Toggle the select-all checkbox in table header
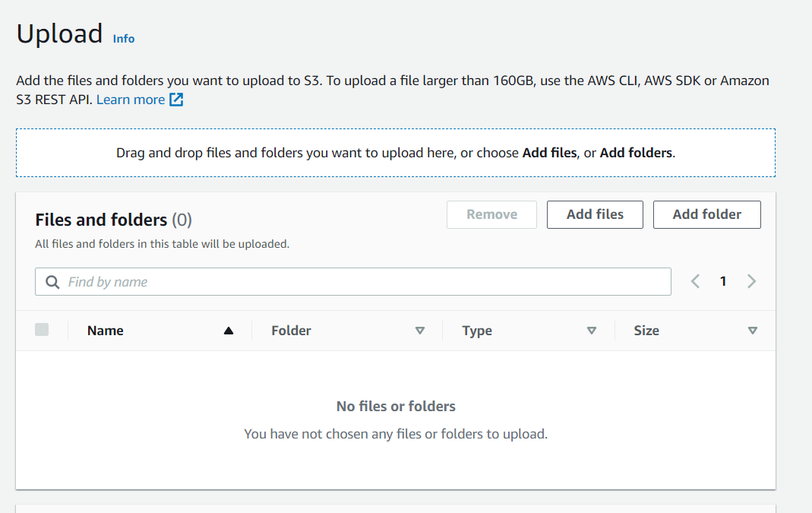 tap(42, 330)
